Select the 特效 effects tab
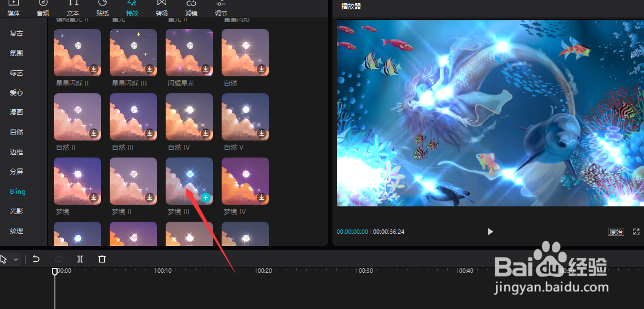This screenshot has width=644, height=309. [x=132, y=8]
